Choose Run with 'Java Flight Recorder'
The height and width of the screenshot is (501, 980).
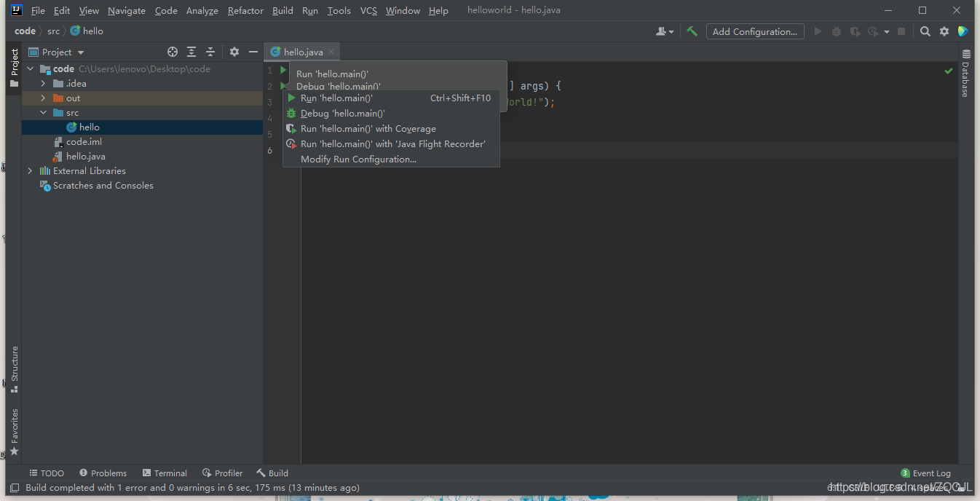(x=391, y=143)
